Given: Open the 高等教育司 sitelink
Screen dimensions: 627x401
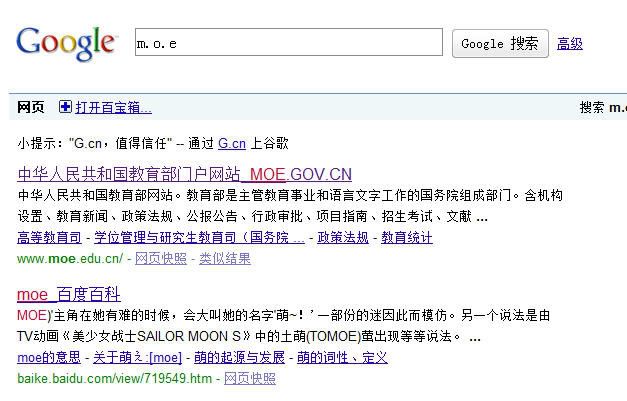Looking at the screenshot, I should pyautogui.click(x=49, y=237).
